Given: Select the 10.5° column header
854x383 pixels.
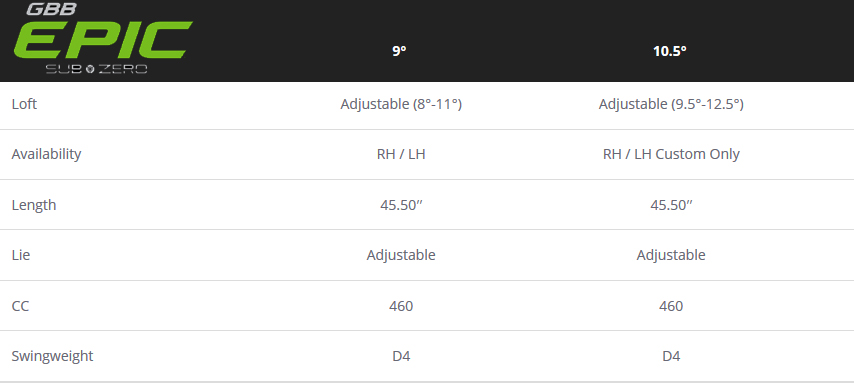Looking at the screenshot, I should (670, 51).
